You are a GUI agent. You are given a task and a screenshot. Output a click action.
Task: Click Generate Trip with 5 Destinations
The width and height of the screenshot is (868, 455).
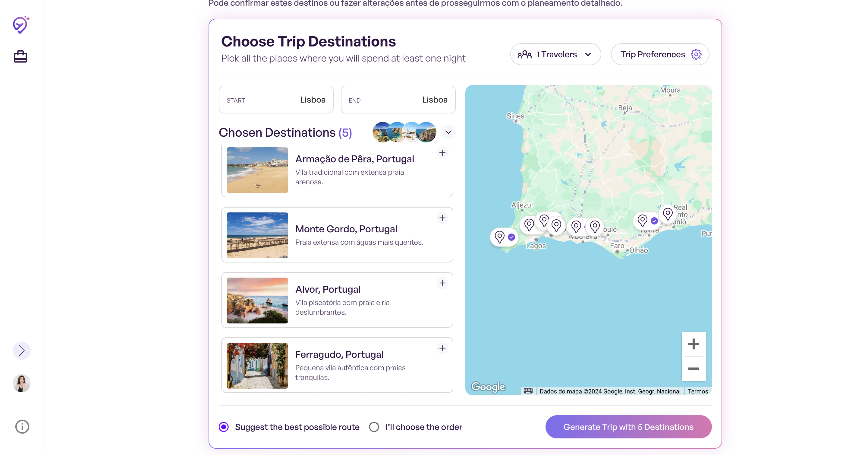coord(628,427)
